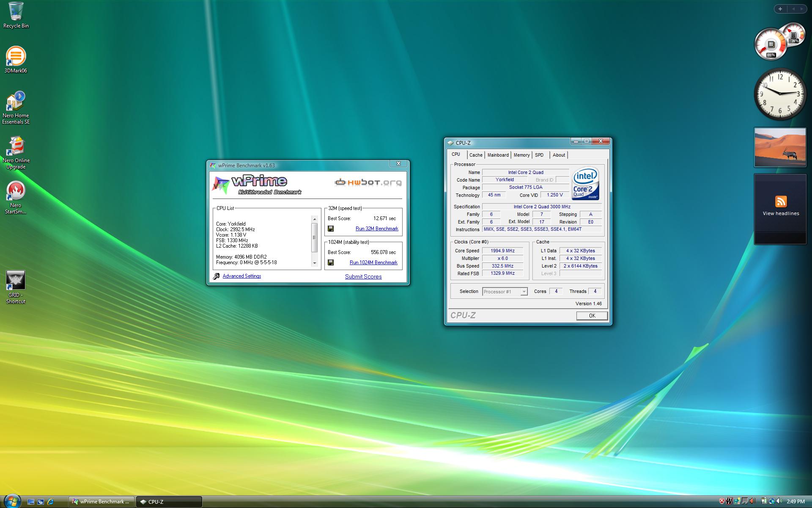Click CPU-Z taskbar button
812x508 pixels.
pos(169,502)
